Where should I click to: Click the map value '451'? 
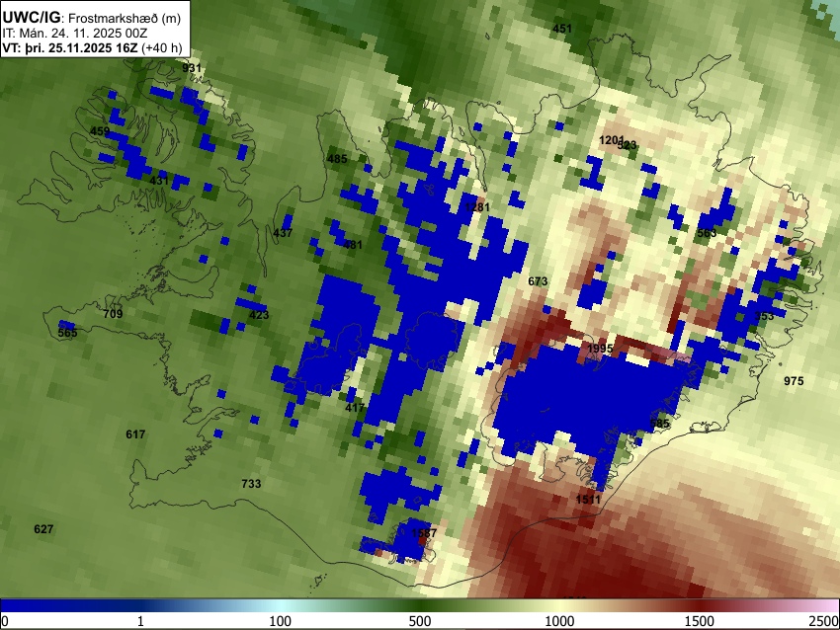[562, 29]
